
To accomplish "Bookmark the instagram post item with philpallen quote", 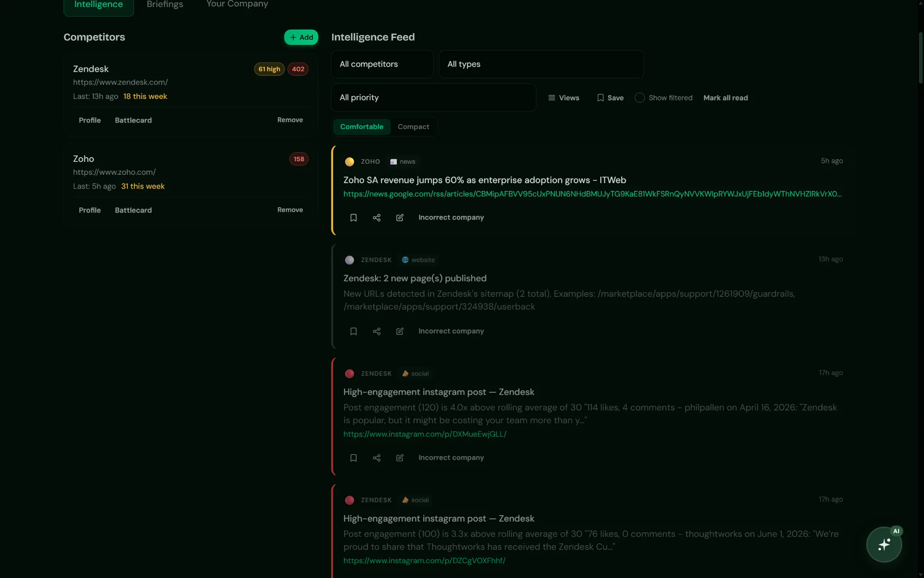I will tap(353, 458).
